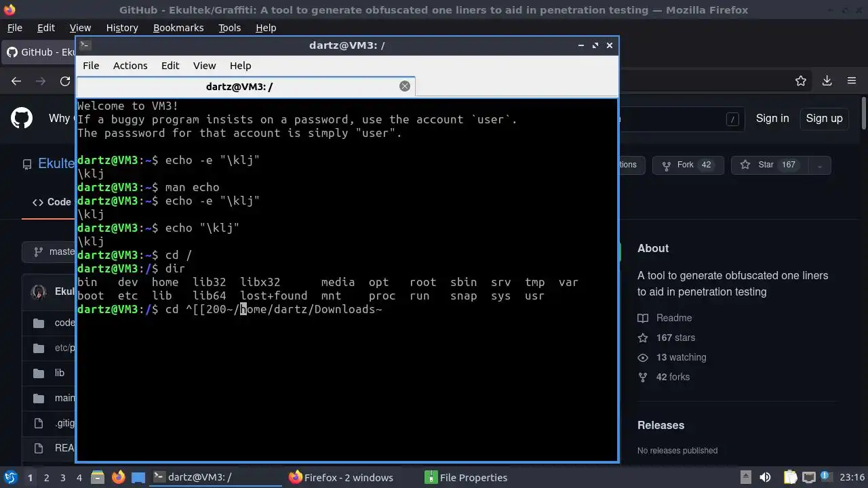
Task: Click the show desktop panel icon
Action: point(138,477)
